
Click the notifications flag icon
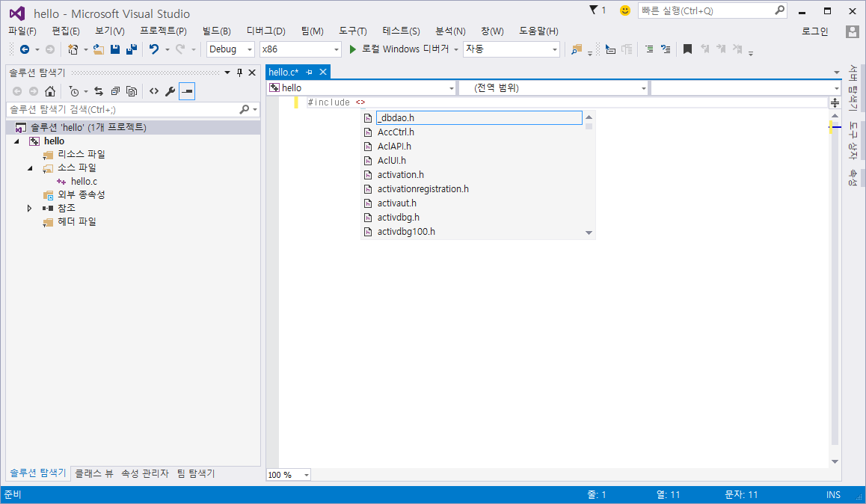593,10
